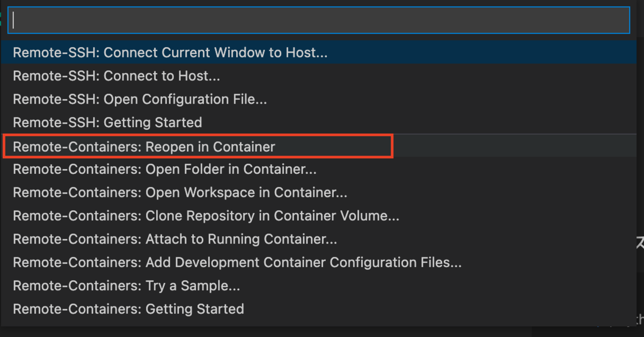Choose Remote-SSH: Connect to Host command
Screen dimensions: 644x337
point(116,76)
